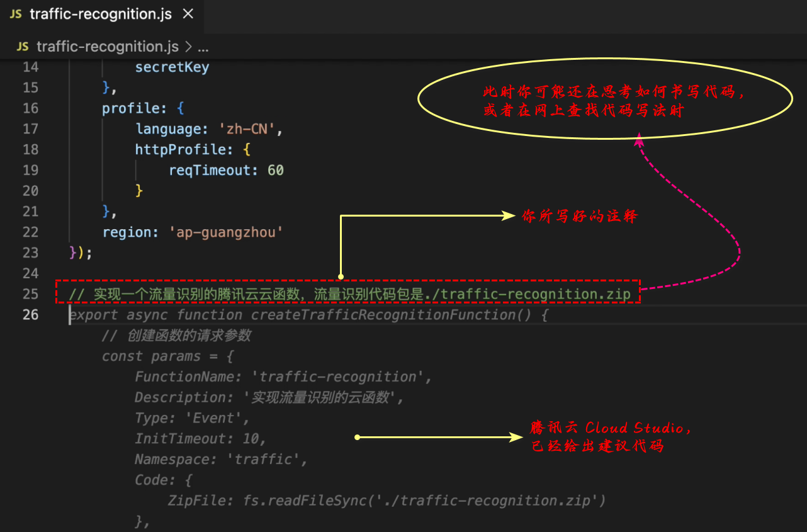Click the suggested Namespace: 'traffic' line
The image size is (807, 532).
click(x=222, y=460)
